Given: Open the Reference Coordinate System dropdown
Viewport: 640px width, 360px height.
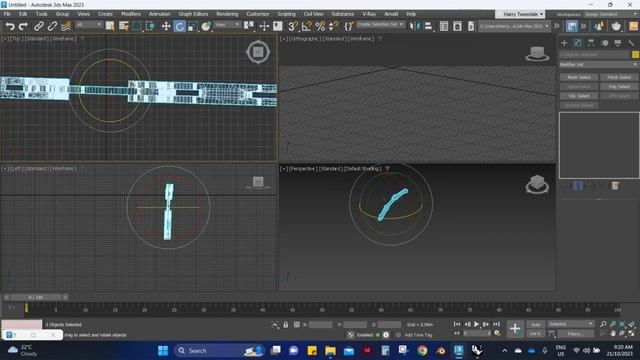Looking at the screenshot, I should click(227, 25).
